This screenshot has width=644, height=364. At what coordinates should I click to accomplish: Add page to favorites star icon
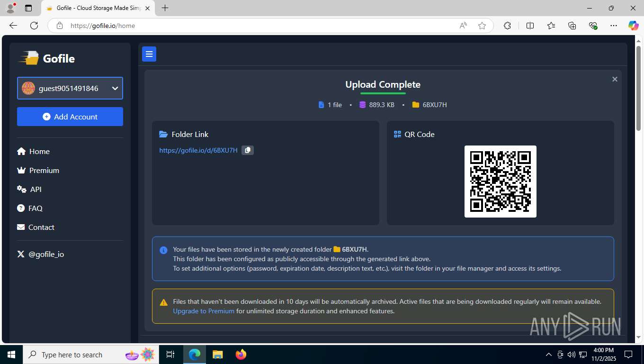point(482,26)
